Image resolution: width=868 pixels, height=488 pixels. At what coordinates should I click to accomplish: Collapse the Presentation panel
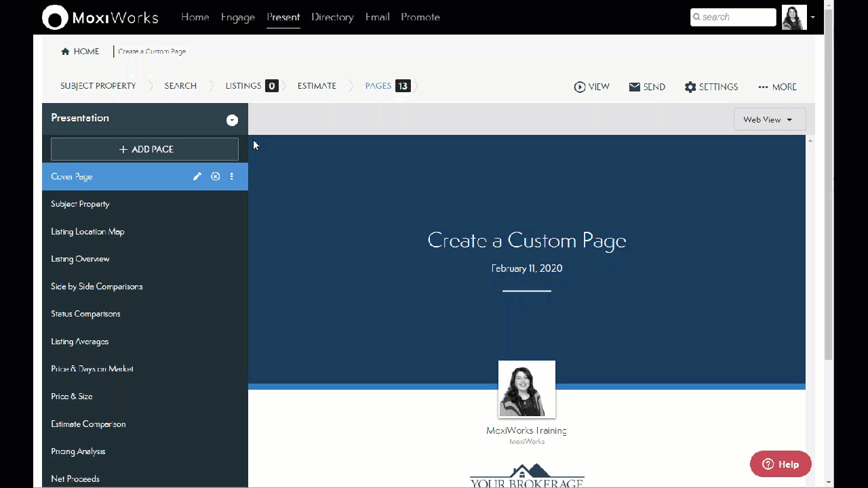pos(232,120)
